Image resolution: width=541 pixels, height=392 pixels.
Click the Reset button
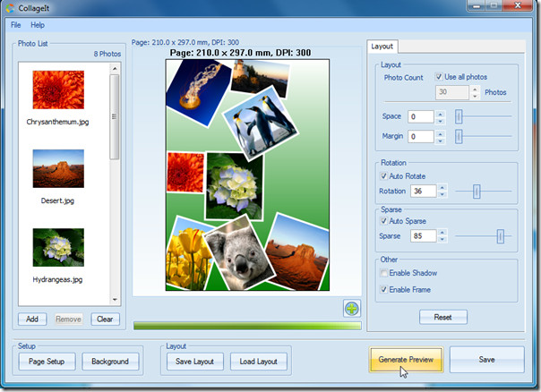[443, 317]
